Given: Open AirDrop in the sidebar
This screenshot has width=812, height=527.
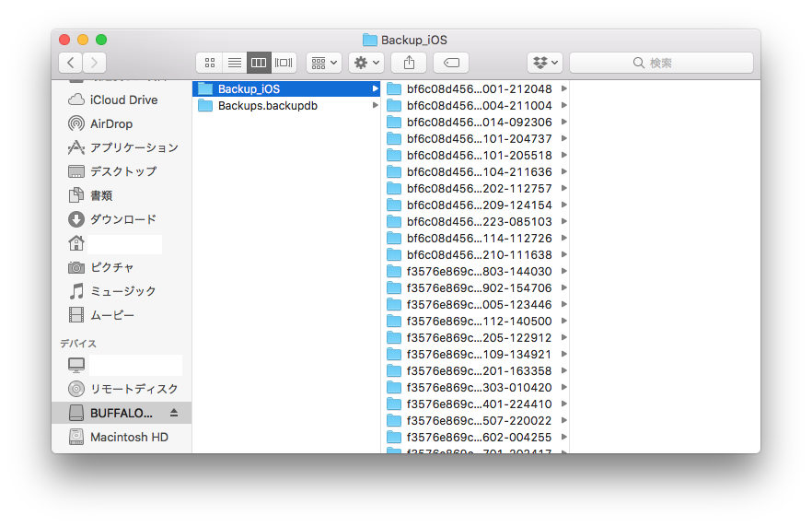Looking at the screenshot, I should point(110,123).
